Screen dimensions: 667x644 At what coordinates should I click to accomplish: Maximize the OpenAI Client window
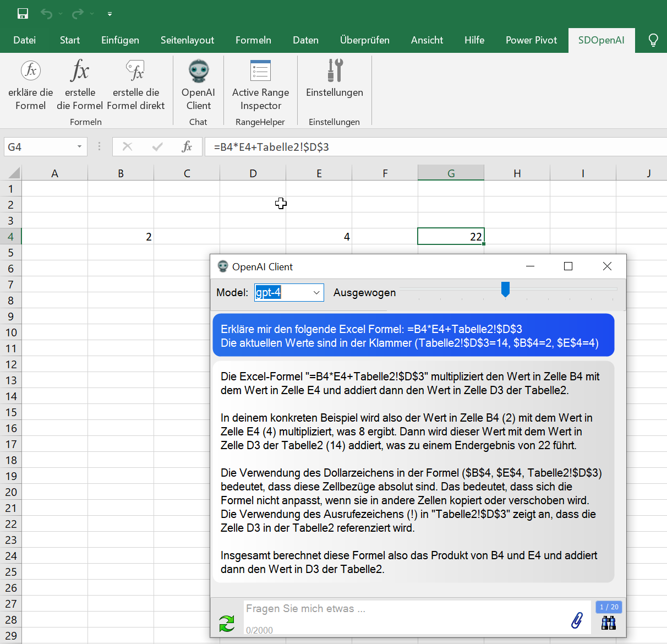point(568,266)
